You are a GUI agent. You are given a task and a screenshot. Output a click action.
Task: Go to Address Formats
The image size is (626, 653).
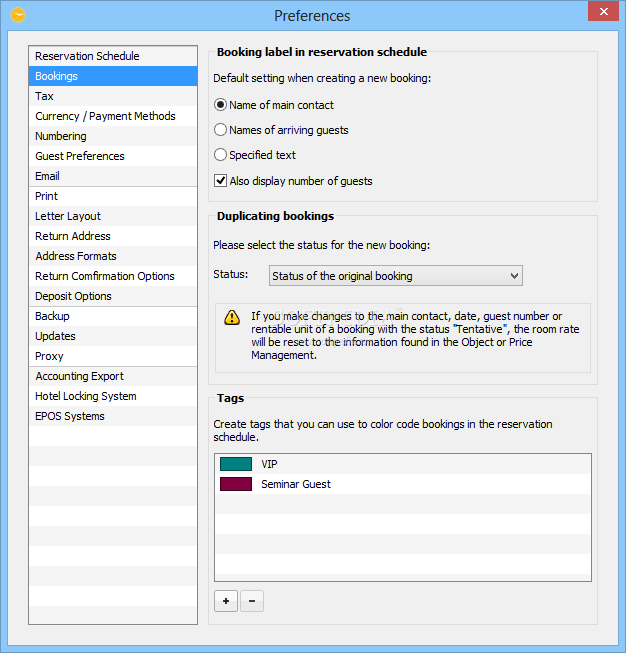[x=113, y=256]
